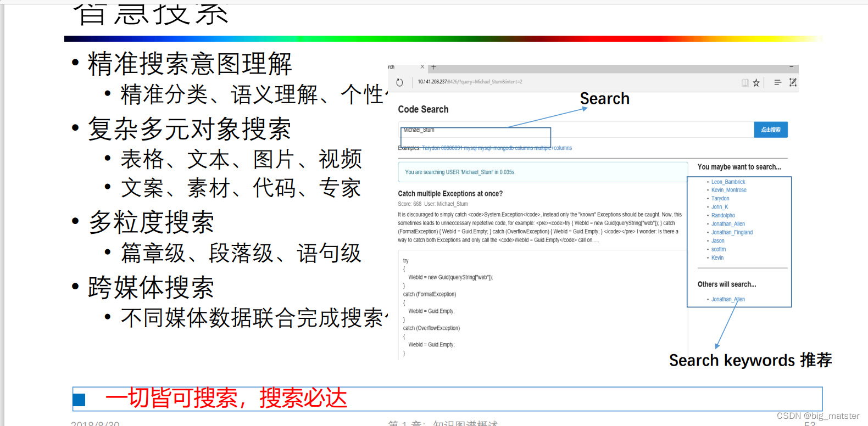Select Jonathan_Fingland suggestion link
The height and width of the screenshot is (426, 868).
coord(732,232)
